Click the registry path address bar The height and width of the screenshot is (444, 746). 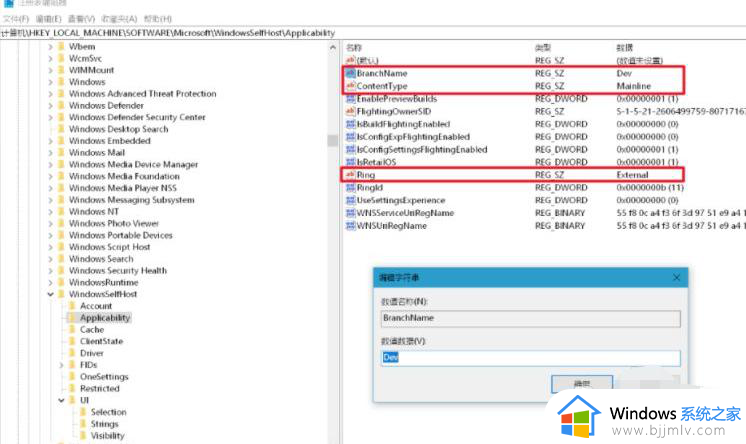(x=373, y=33)
